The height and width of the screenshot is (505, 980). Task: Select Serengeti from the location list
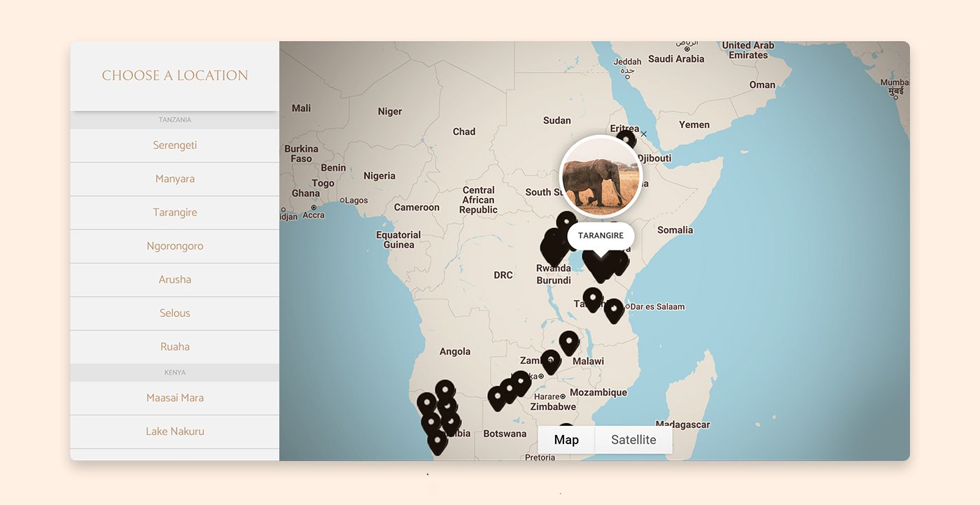tap(174, 145)
